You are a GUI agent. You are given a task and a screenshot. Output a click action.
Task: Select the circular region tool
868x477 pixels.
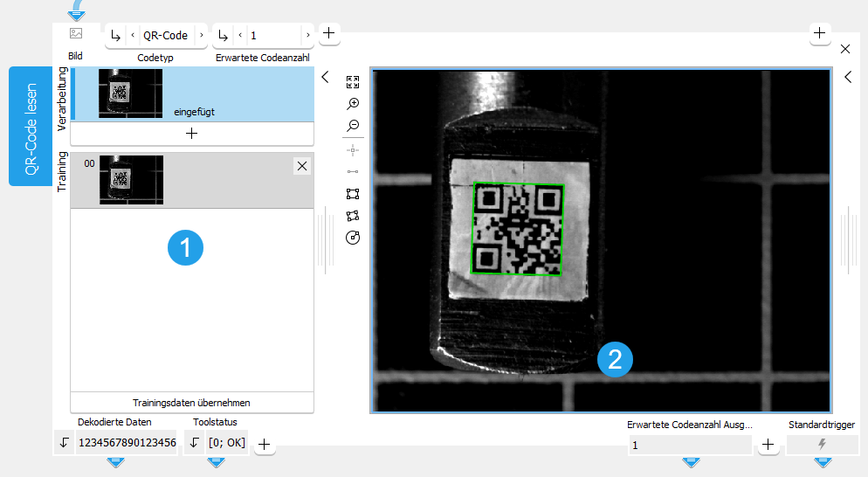tap(353, 238)
